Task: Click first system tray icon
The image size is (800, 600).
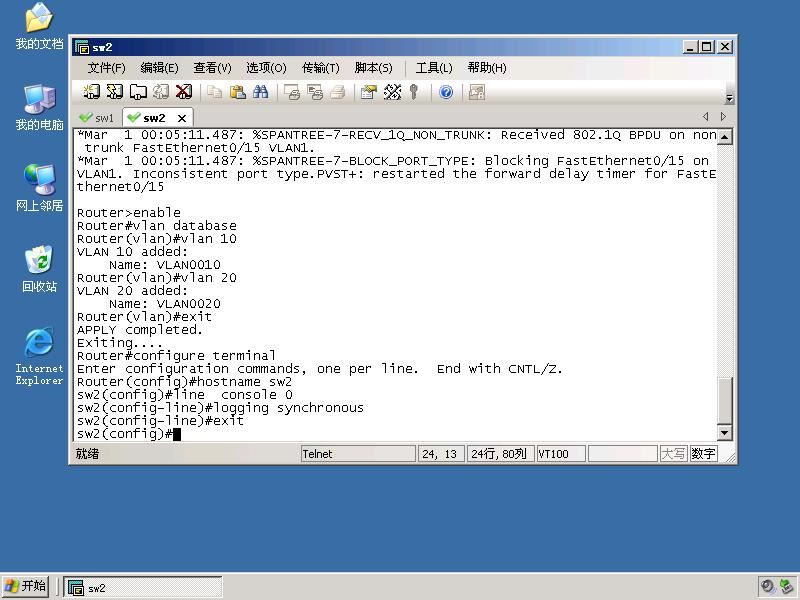Action: tap(767, 587)
